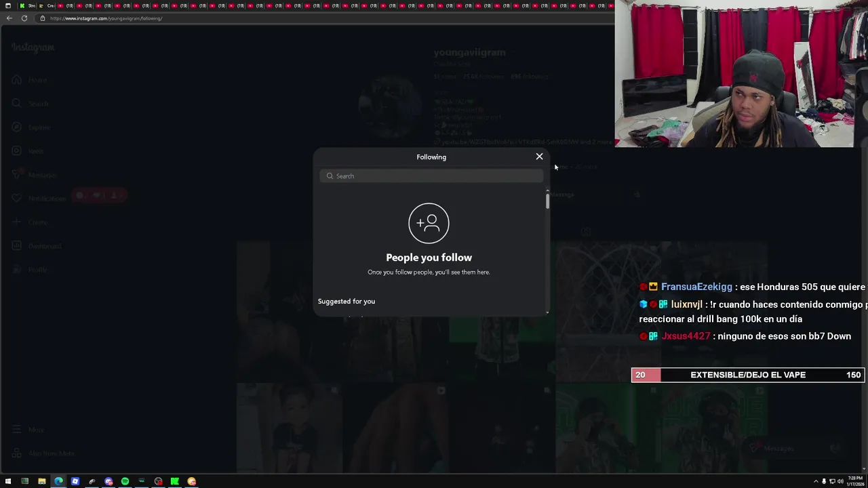
Task: Click luixnvjl username in chat
Action: [x=686, y=304]
